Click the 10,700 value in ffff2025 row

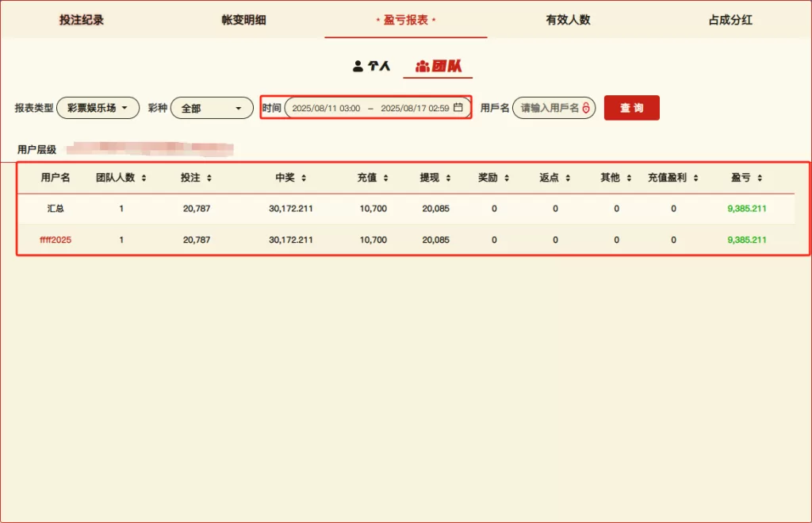[x=373, y=240]
